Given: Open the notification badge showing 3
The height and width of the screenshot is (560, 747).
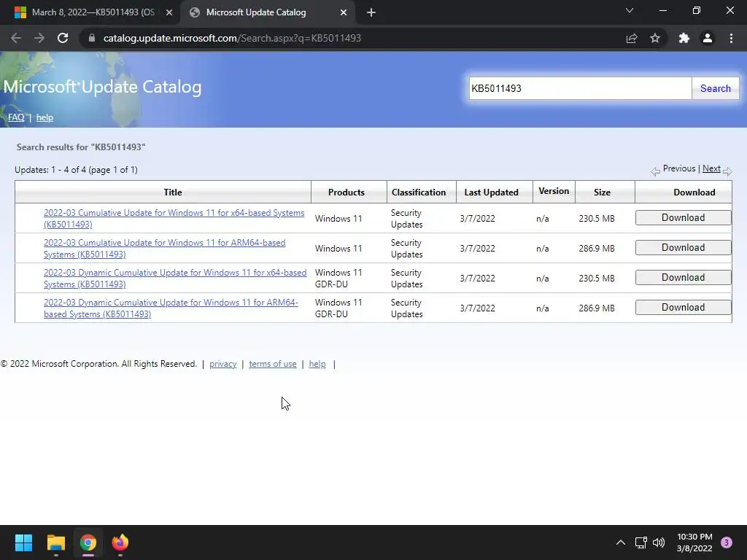Looking at the screenshot, I should coord(727,542).
